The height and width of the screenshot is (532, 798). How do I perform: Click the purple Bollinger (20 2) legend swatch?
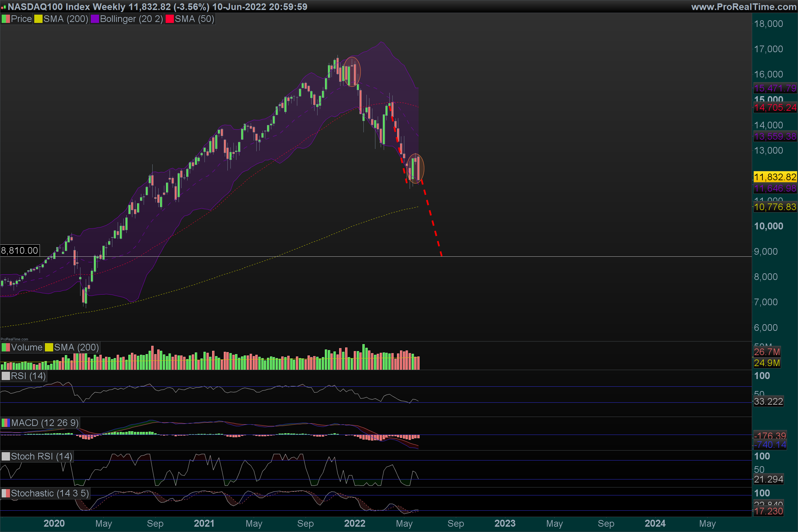click(95, 19)
